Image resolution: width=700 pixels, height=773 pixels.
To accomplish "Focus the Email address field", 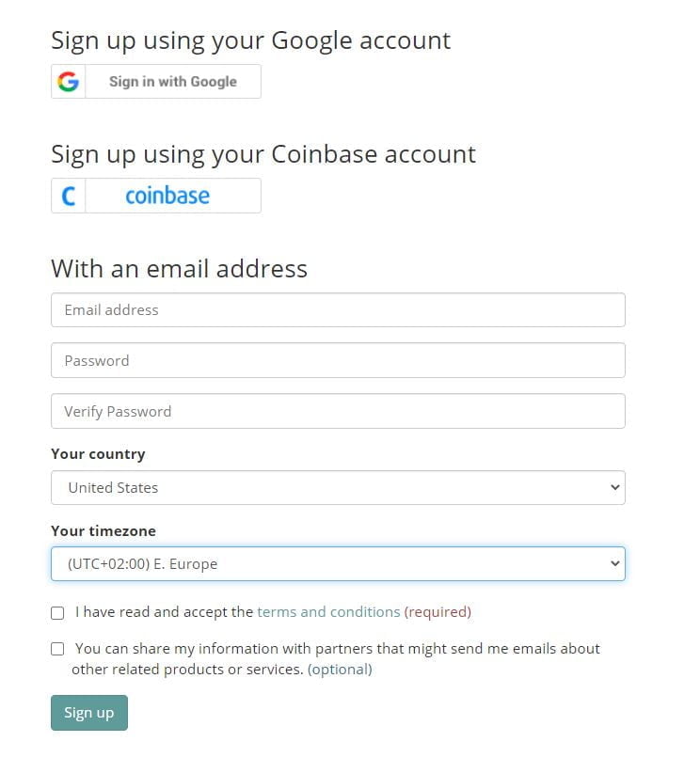I will coord(338,310).
